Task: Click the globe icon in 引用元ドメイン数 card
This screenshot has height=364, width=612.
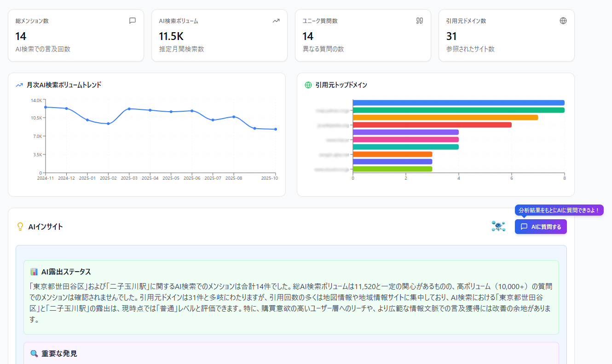Action: coord(563,21)
